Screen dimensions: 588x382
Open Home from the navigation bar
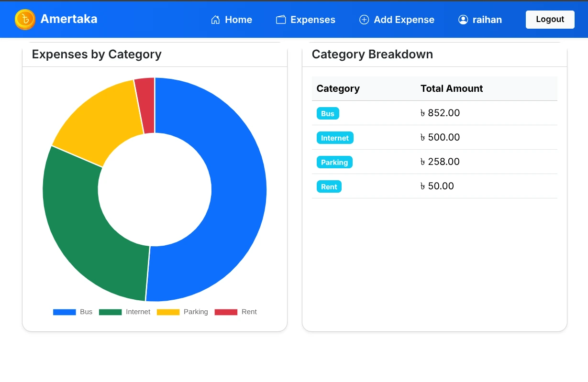pos(232,20)
